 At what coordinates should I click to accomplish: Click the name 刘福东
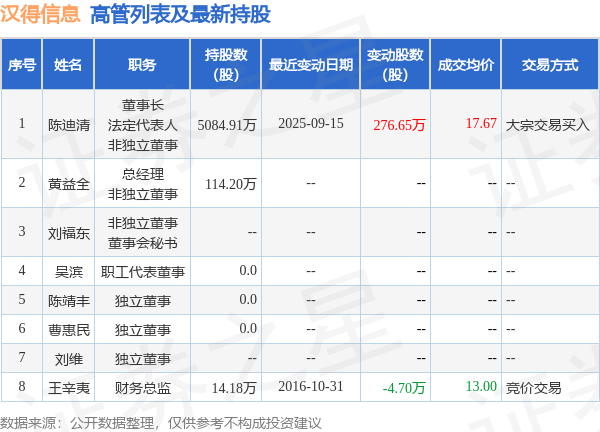pos(68,233)
